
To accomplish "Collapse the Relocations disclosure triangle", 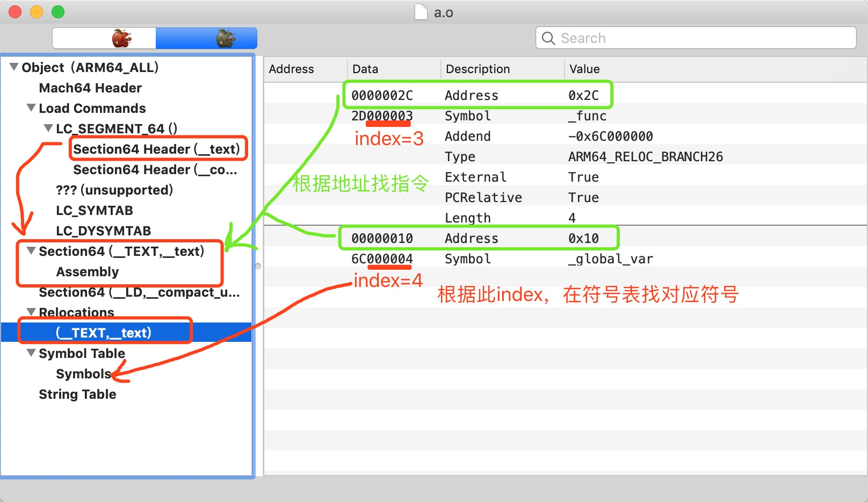I will (32, 312).
